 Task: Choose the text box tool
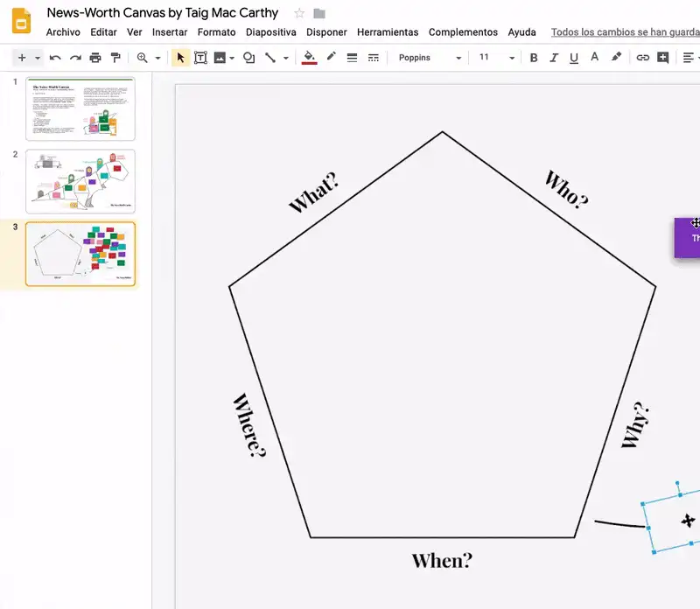coord(200,58)
